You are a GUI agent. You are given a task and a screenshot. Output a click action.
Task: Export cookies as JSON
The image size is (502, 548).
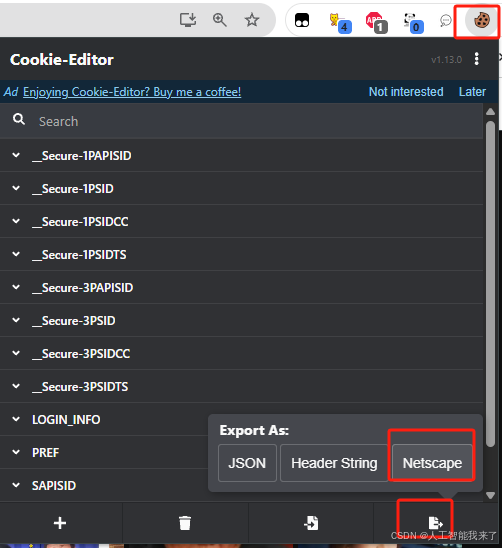tap(247, 463)
